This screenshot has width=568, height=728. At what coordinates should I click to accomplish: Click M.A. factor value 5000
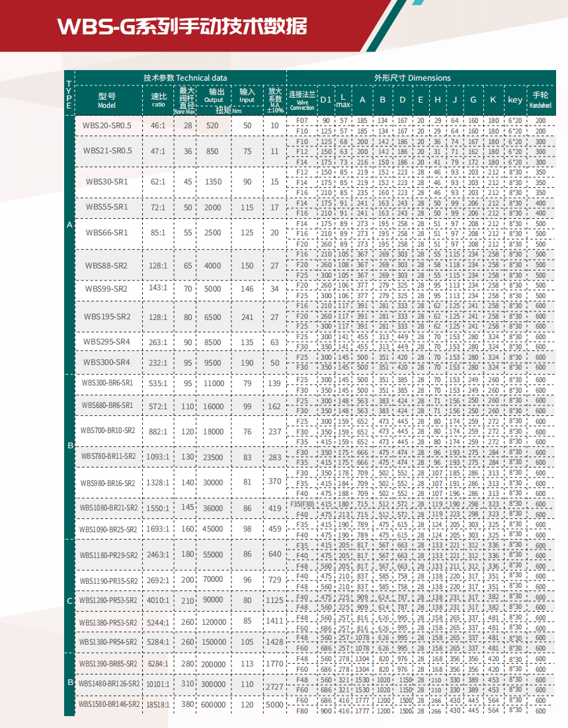point(274,705)
